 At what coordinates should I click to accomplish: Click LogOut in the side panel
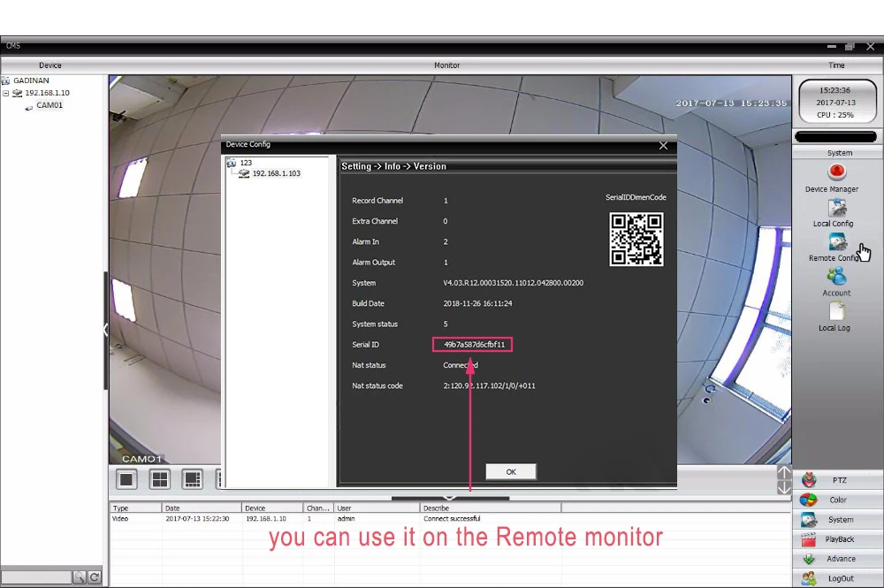click(x=838, y=578)
